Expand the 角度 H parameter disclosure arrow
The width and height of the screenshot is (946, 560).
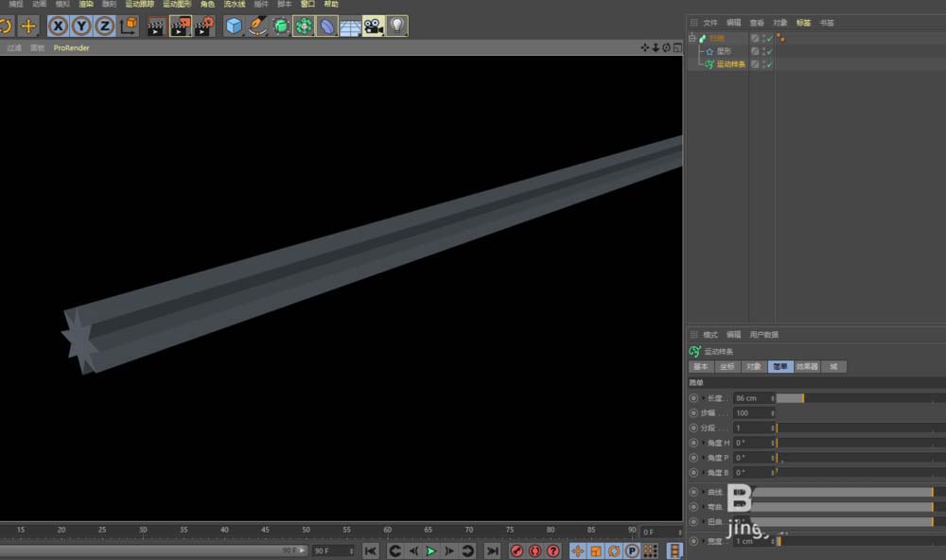click(x=703, y=443)
